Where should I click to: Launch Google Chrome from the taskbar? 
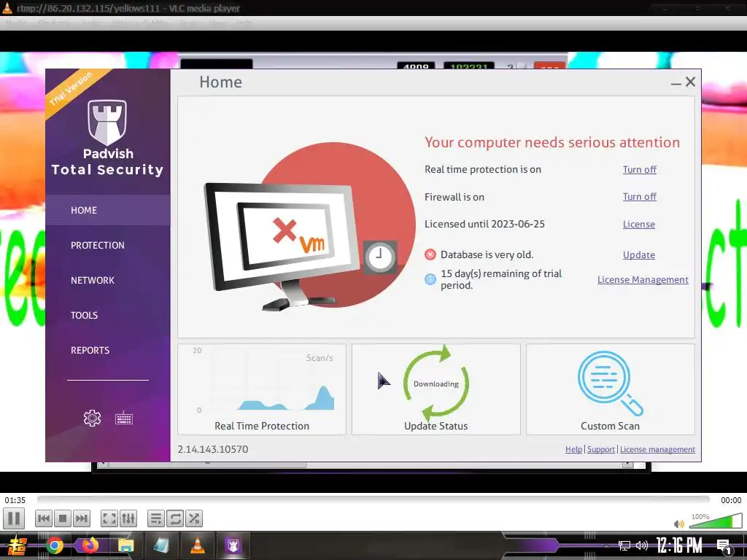(x=54, y=545)
